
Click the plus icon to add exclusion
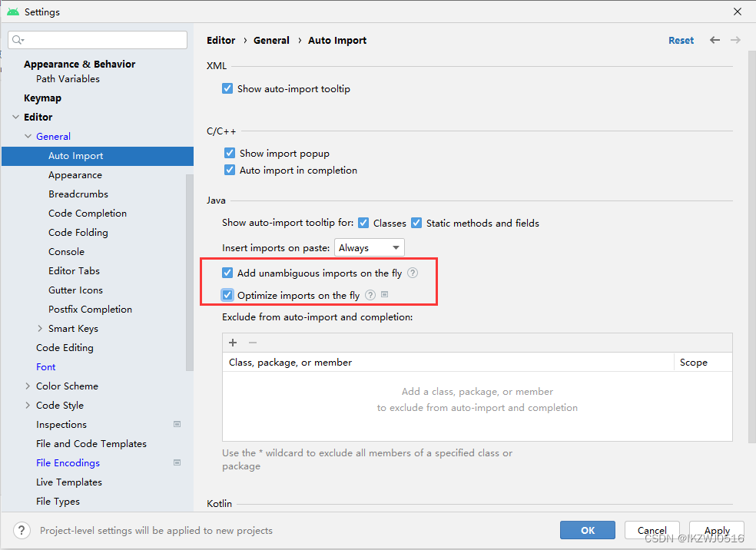[233, 343]
